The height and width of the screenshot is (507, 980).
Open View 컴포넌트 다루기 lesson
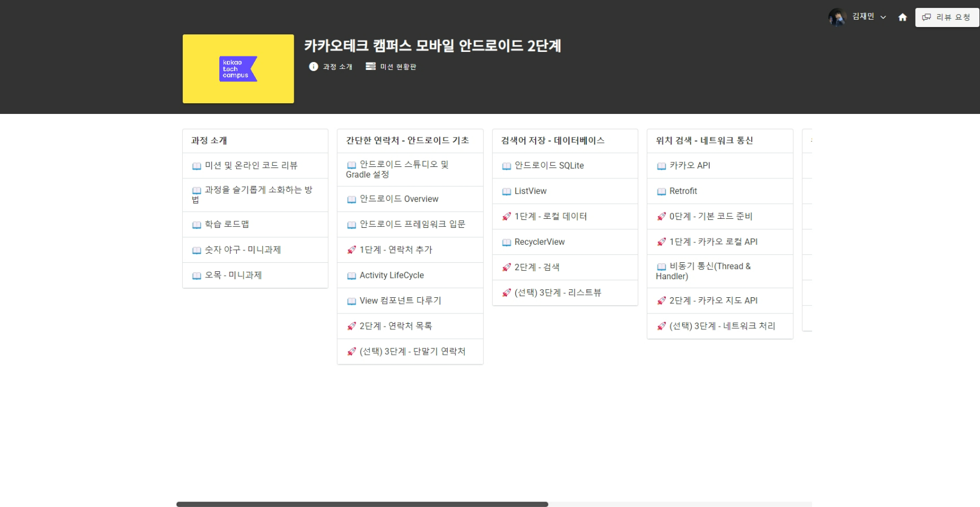click(410, 301)
